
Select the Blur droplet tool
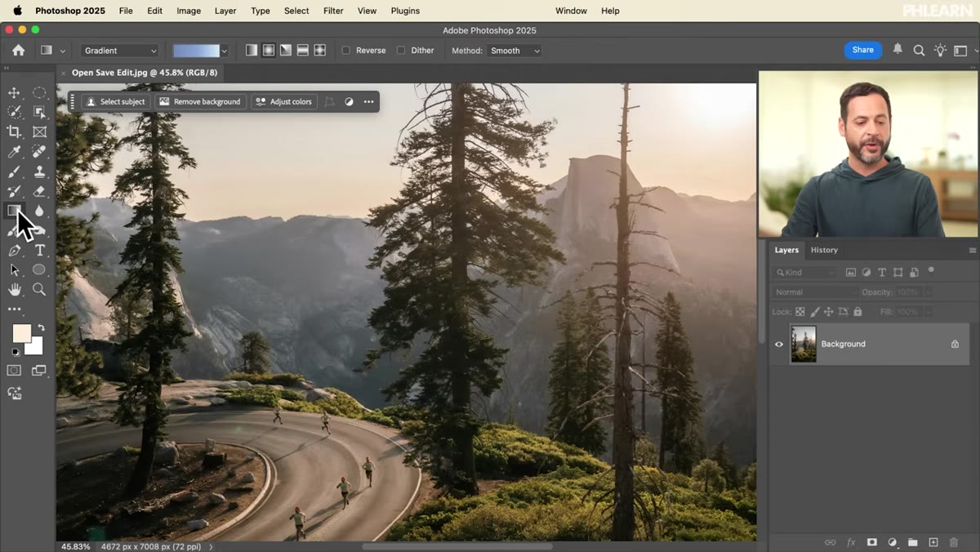coord(39,211)
